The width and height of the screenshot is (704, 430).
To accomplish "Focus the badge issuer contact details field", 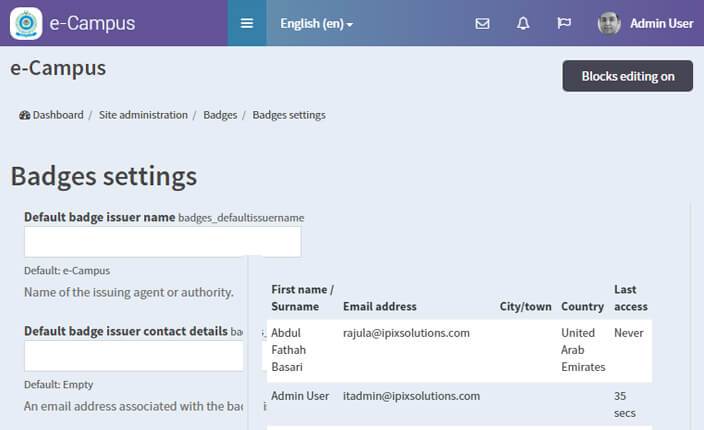I will tap(134, 355).
